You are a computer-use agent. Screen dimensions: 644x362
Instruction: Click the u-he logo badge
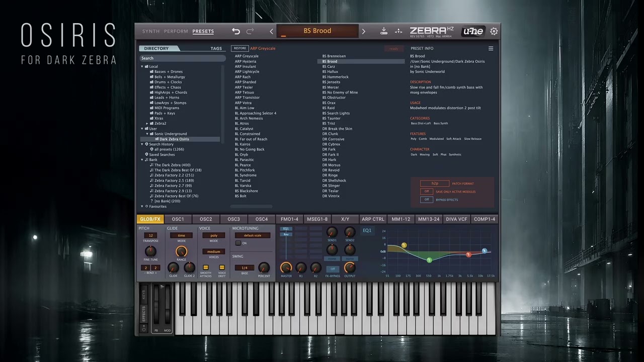473,31
